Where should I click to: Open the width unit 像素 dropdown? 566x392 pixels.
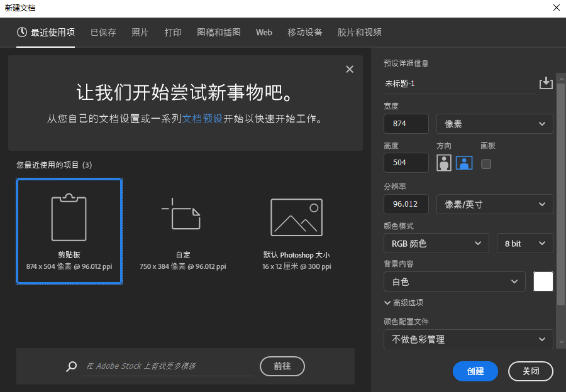(494, 124)
